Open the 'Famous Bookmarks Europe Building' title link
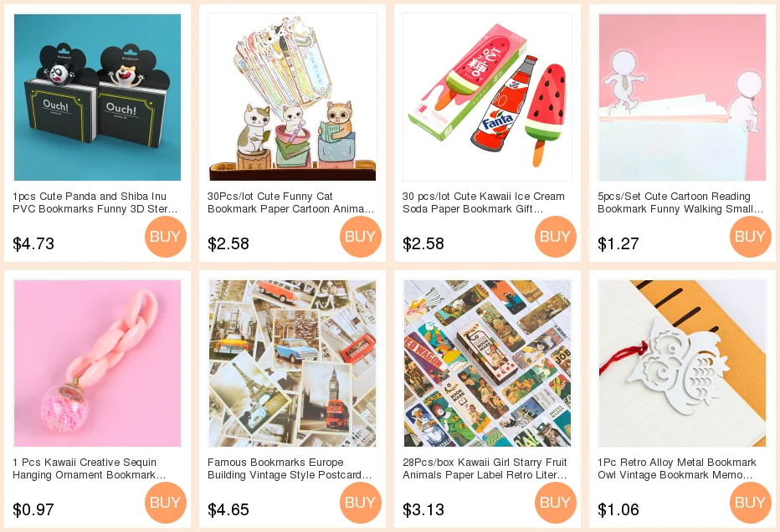 290,468
